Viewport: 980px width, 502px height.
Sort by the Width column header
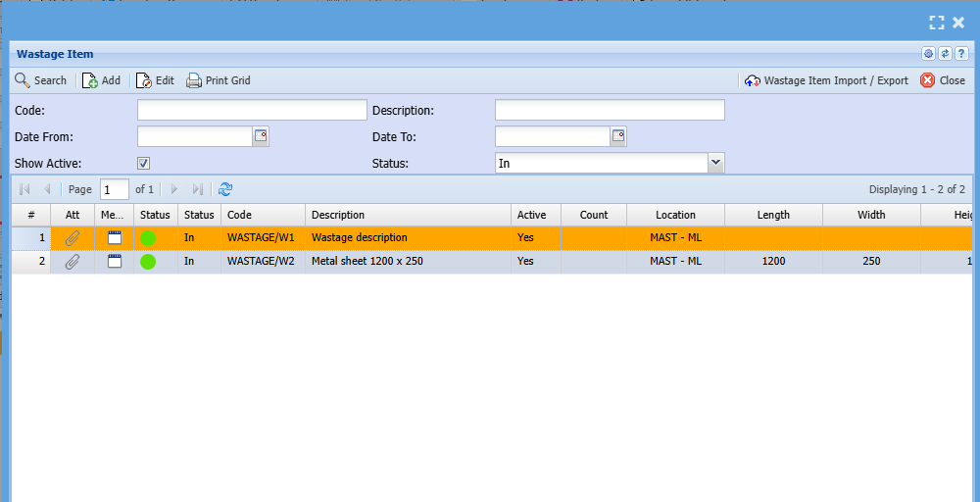[x=871, y=215]
